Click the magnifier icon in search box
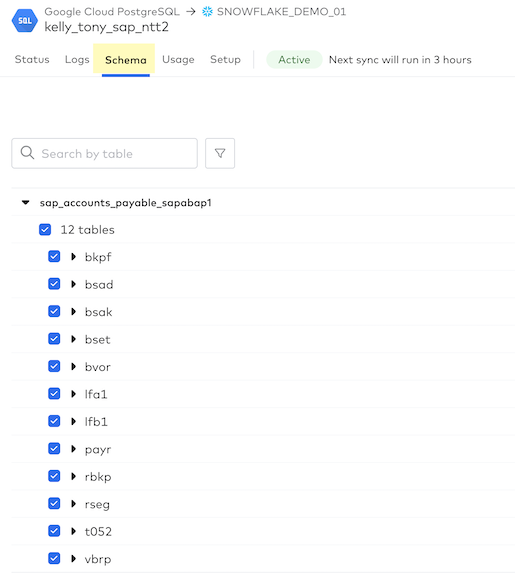Viewport: 515px width, 575px height. point(28,153)
